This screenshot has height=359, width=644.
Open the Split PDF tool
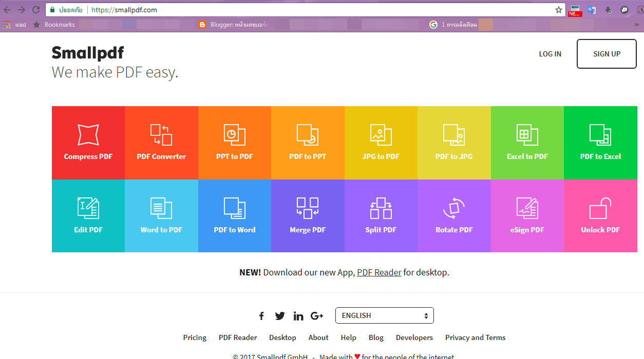click(x=381, y=215)
